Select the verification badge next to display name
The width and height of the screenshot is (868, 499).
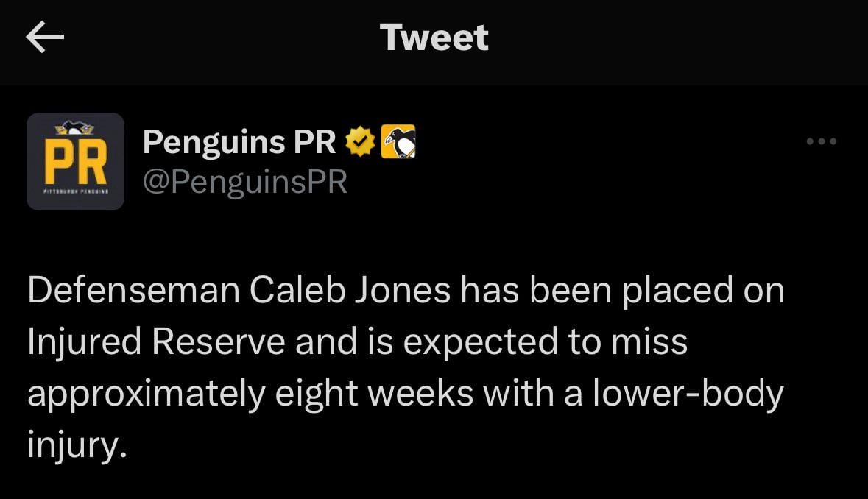(359, 141)
